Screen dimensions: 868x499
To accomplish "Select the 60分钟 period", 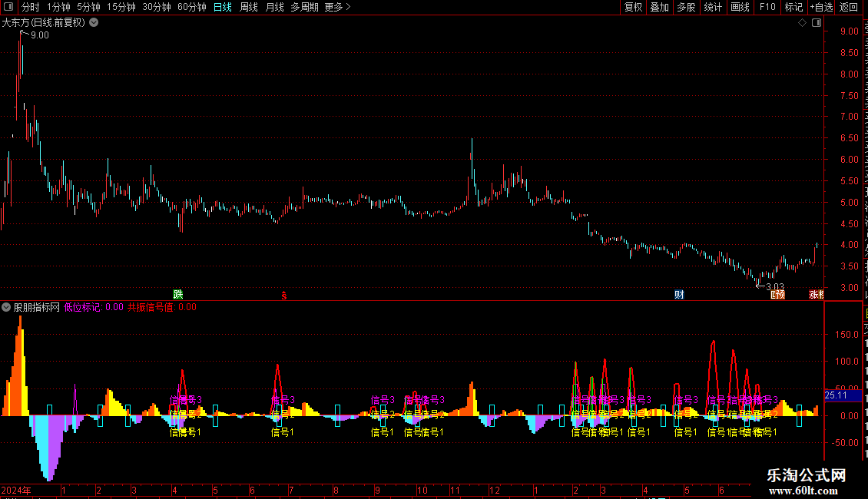I will [192, 7].
